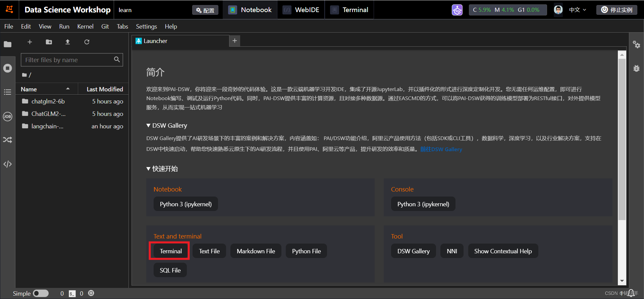Open the View menu
Screen dimensions: 644x299
tap(45, 26)
